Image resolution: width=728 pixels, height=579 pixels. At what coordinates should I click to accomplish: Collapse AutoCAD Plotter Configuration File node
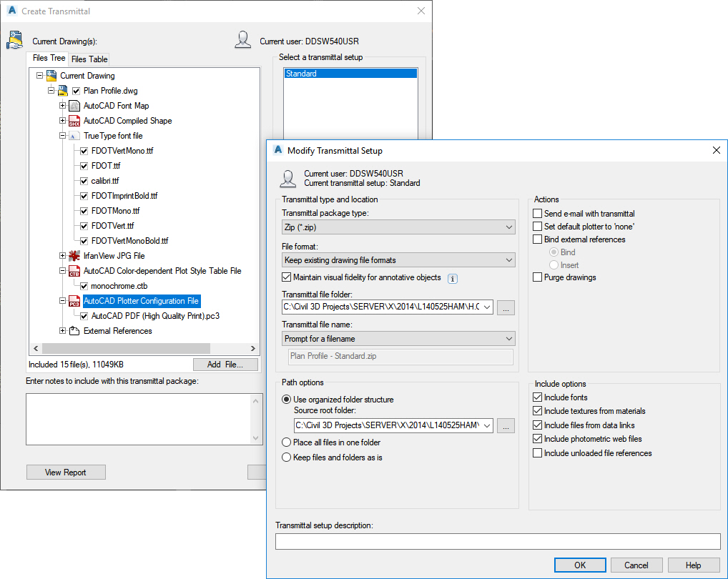(x=63, y=301)
